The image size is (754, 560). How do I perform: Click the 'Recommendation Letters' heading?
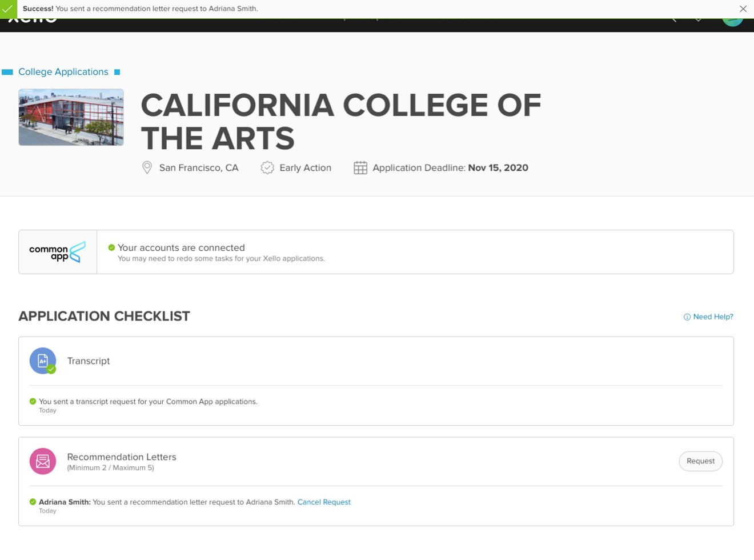[122, 457]
